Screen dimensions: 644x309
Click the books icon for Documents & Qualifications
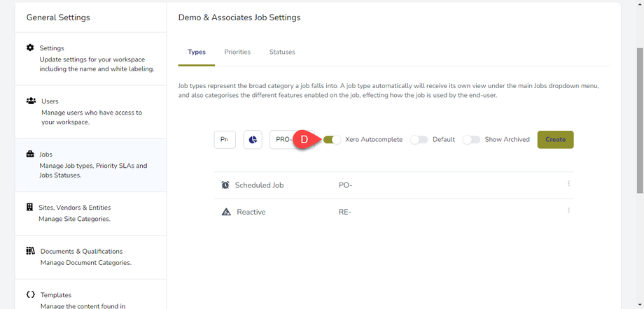[x=30, y=251]
